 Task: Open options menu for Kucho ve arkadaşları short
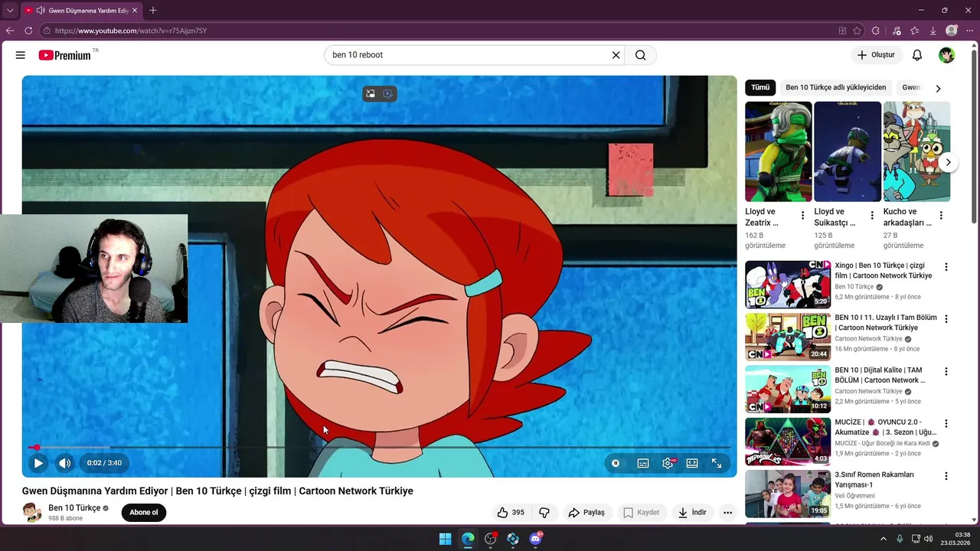[x=941, y=216]
